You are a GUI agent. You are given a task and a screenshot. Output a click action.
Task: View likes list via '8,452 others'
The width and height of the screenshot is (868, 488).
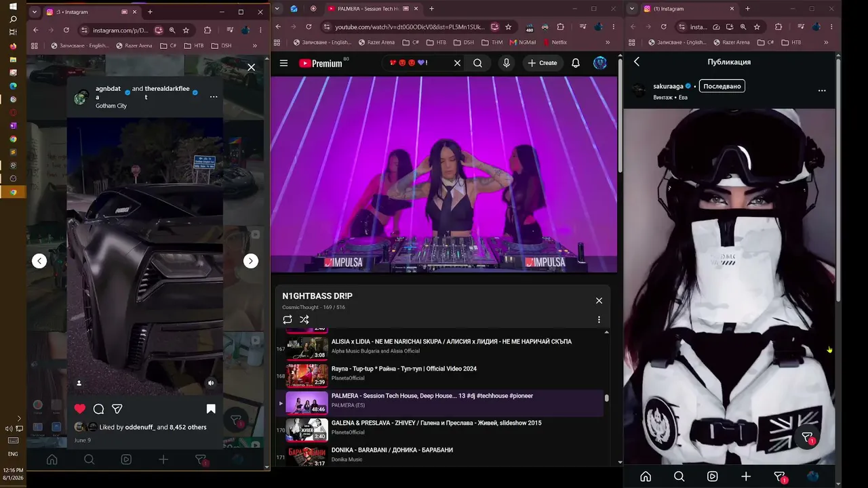click(x=188, y=427)
